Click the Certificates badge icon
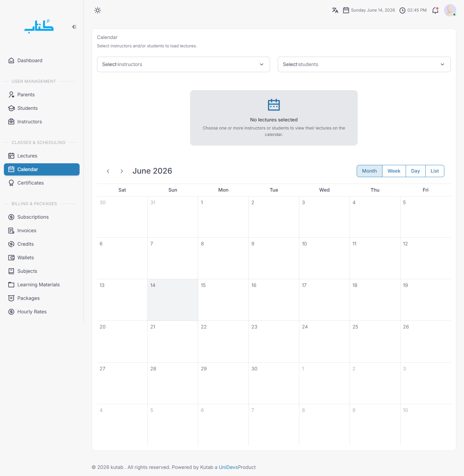This screenshot has width=464, height=476. click(x=11, y=183)
